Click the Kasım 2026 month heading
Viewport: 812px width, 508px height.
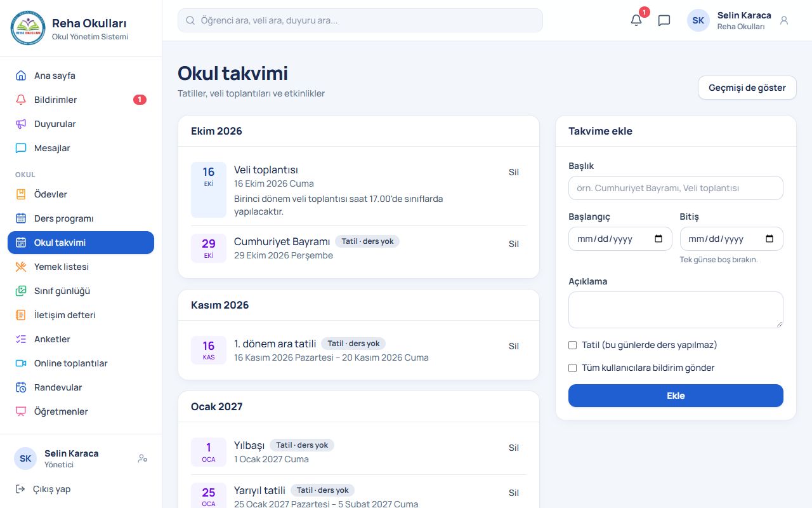pyautogui.click(x=219, y=305)
